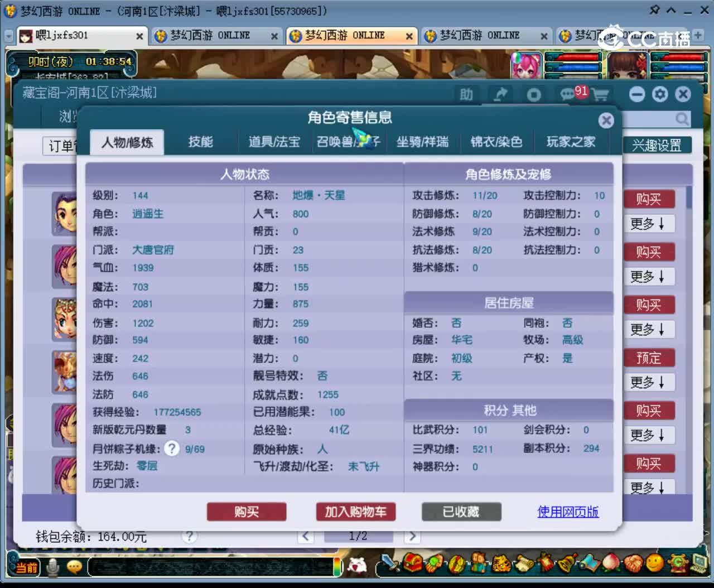This screenshot has width=714, height=588.
Task: Click 加入购物车 button
Action: coord(356,512)
